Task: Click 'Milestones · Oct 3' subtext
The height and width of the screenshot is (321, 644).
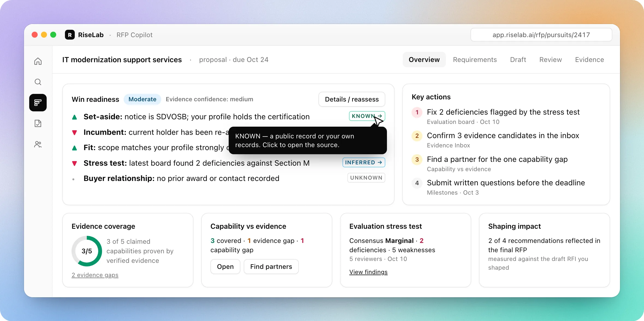Action: 453,192
